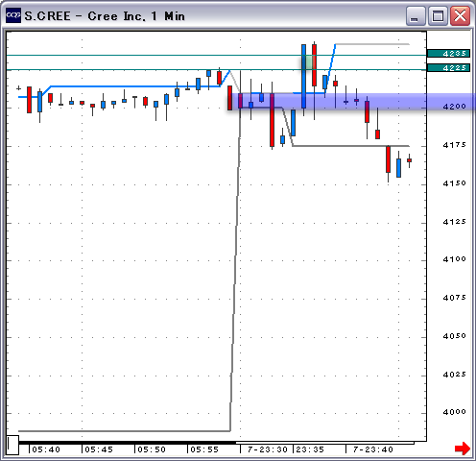Click the 7-23:40 time axis label

[372, 449]
